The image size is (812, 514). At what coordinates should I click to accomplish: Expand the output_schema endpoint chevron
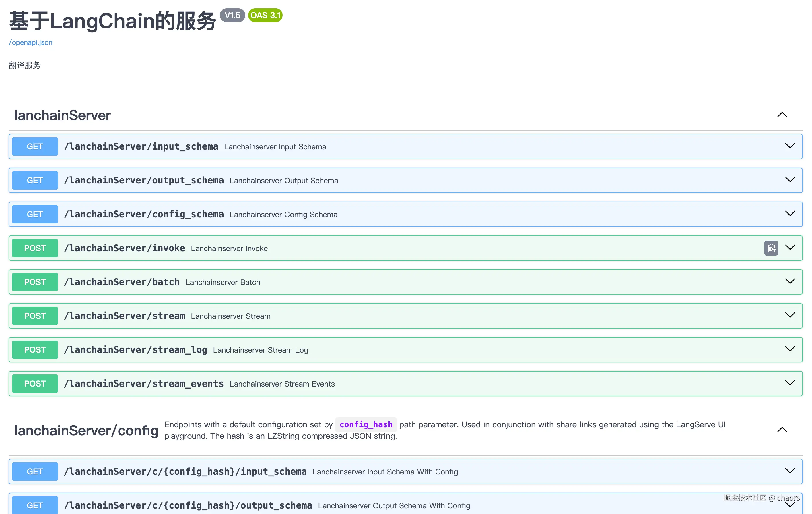coord(790,180)
